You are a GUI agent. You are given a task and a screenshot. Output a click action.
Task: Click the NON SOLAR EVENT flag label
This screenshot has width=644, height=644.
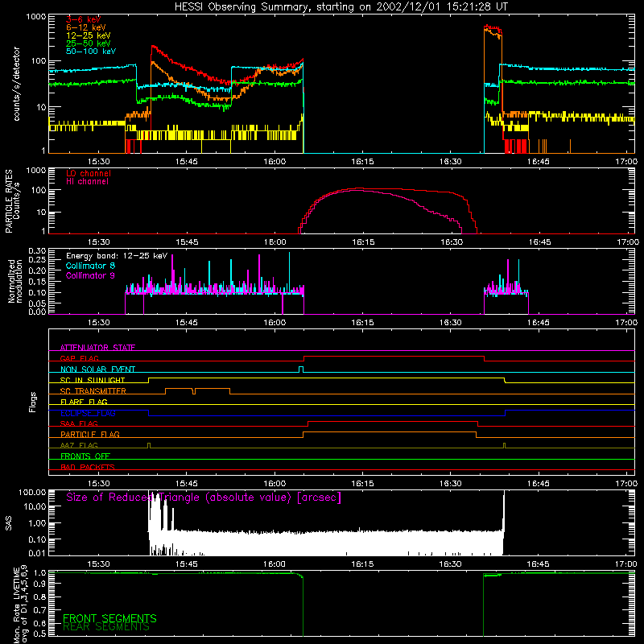(x=97, y=369)
